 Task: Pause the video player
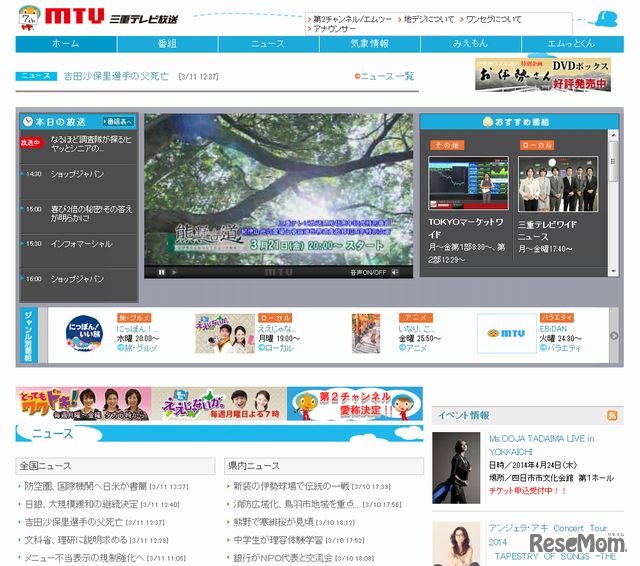click(162, 272)
